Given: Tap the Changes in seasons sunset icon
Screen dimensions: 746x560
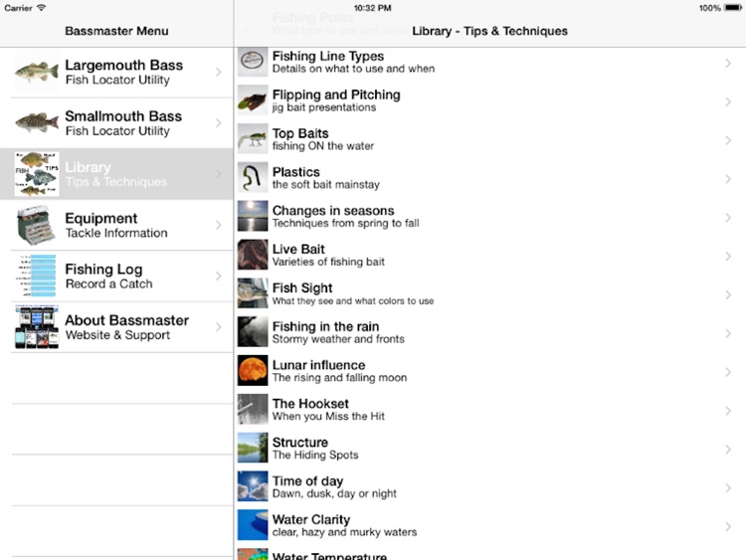Looking at the screenshot, I should 253,216.
